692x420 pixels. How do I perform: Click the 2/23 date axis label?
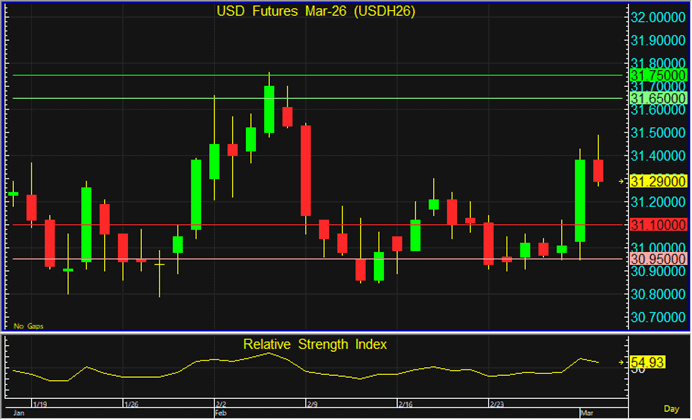click(497, 404)
